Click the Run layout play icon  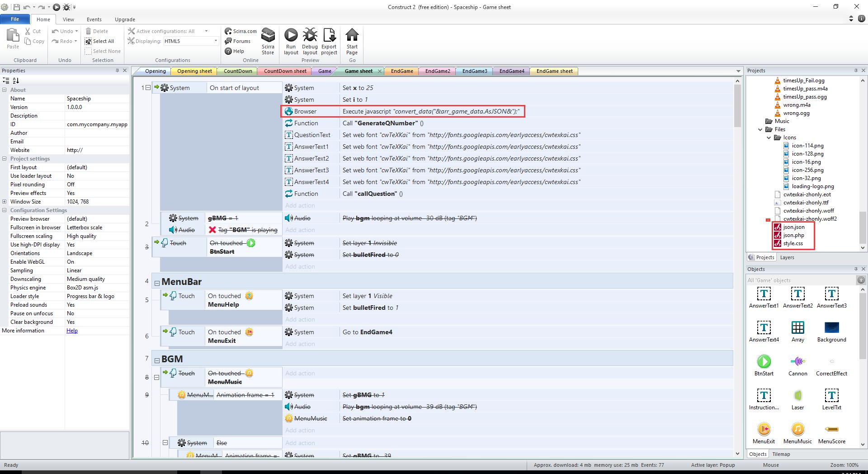click(291, 35)
